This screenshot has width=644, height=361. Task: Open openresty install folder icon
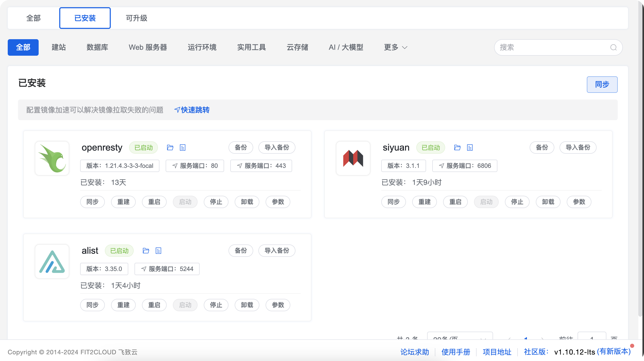[x=170, y=147]
